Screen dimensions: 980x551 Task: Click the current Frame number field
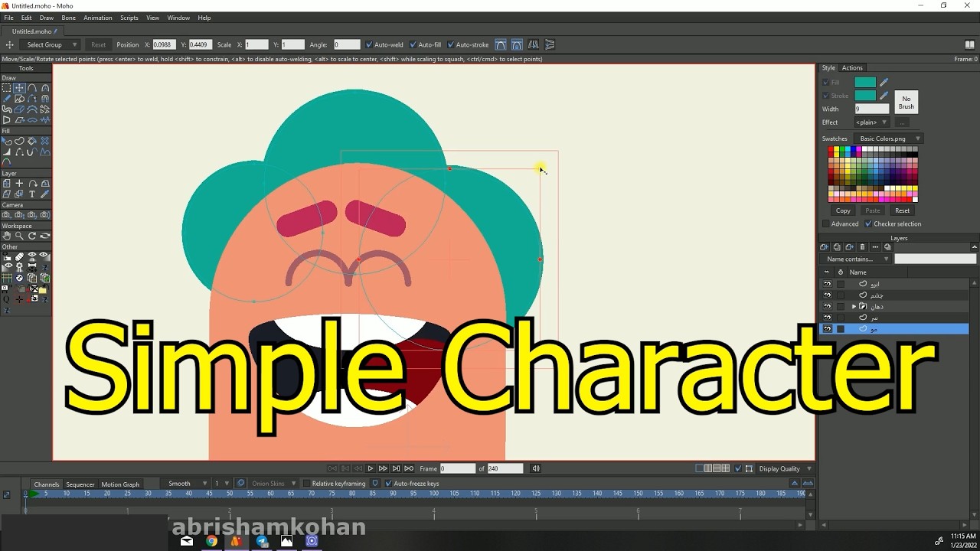click(458, 468)
